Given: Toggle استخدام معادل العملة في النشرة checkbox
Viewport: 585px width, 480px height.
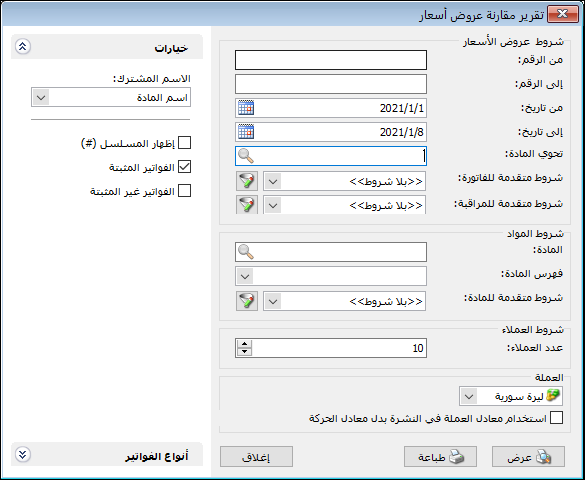Looking at the screenshot, I should tap(556, 418).
